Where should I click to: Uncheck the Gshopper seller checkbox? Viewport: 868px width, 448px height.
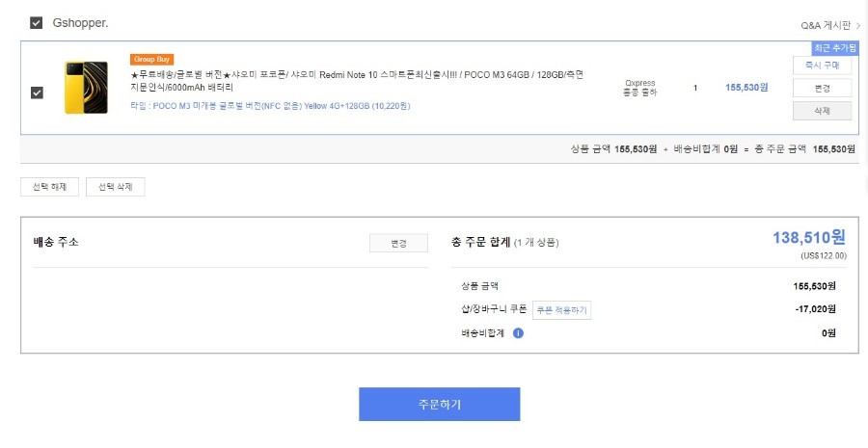pos(36,23)
